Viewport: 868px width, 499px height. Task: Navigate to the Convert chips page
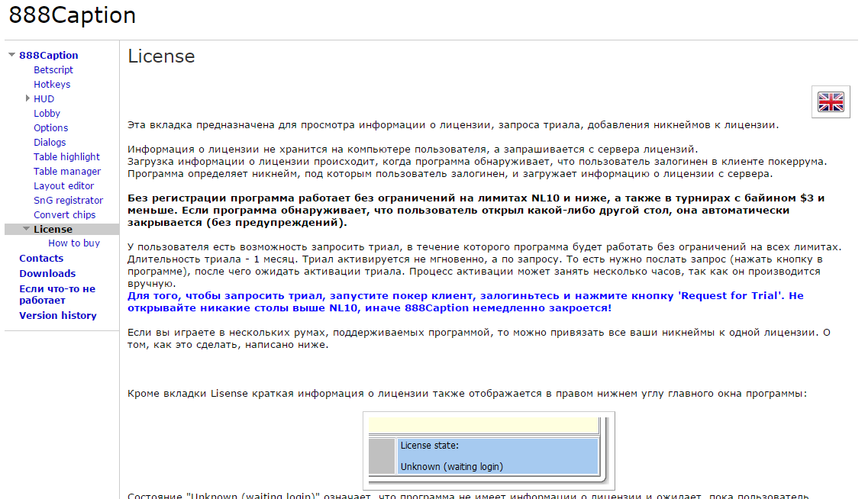click(x=64, y=214)
